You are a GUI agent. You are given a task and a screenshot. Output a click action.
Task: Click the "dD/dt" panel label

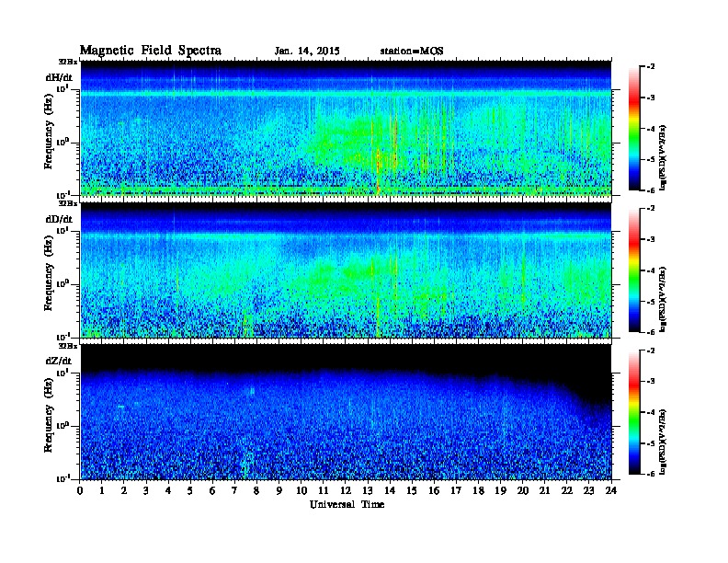coord(59,219)
